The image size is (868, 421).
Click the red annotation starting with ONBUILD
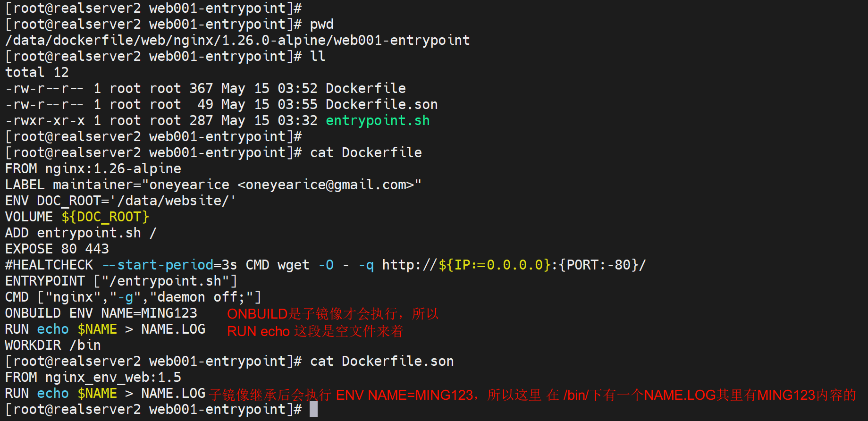[x=332, y=314]
